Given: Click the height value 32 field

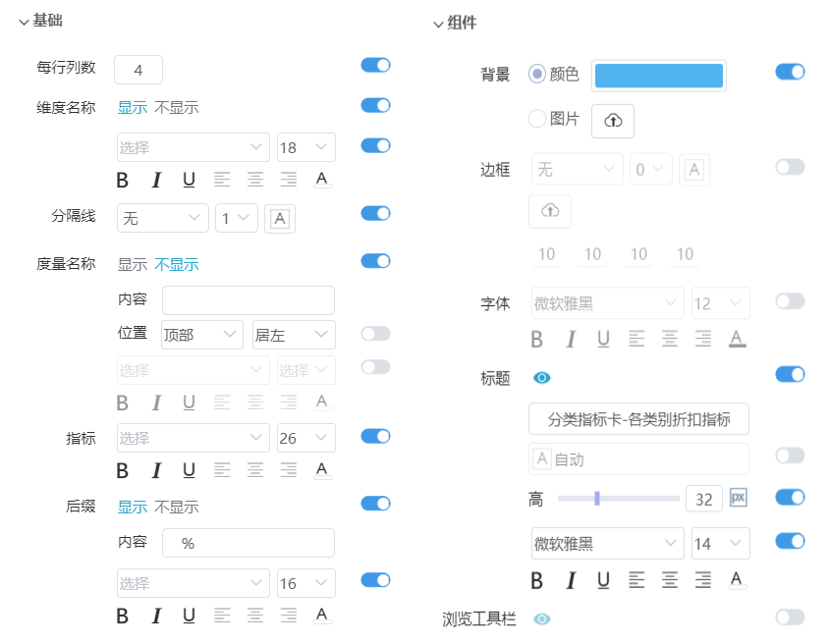Looking at the screenshot, I should (703, 499).
